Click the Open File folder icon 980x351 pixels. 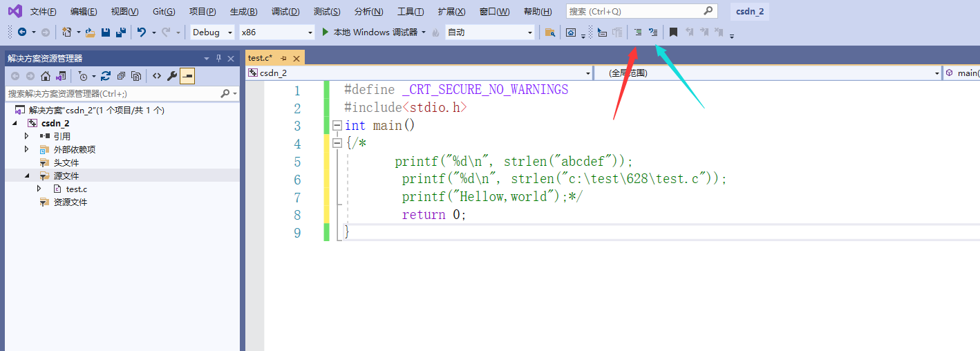[x=90, y=32]
